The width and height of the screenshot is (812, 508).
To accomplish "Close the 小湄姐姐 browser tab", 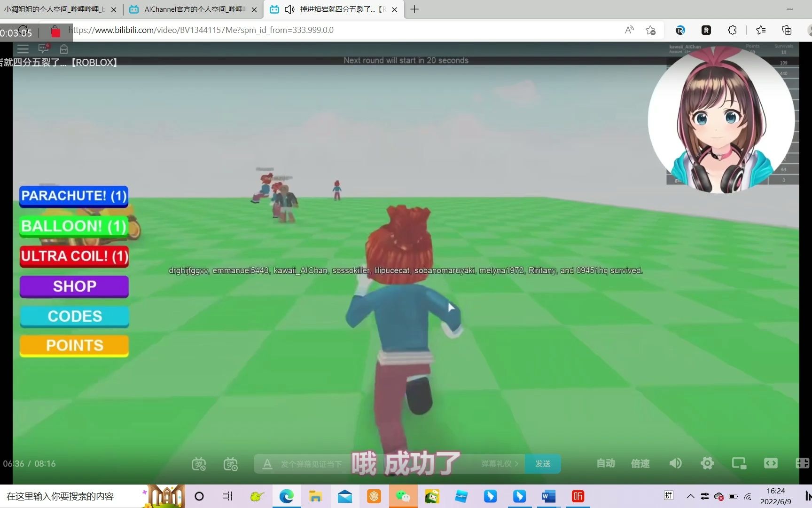I will [113, 9].
